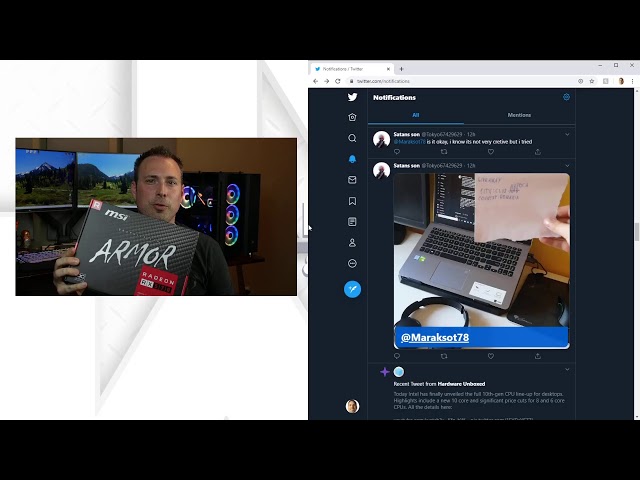Click the extension icon beside the star
This screenshot has width=640, height=480.
(606, 81)
